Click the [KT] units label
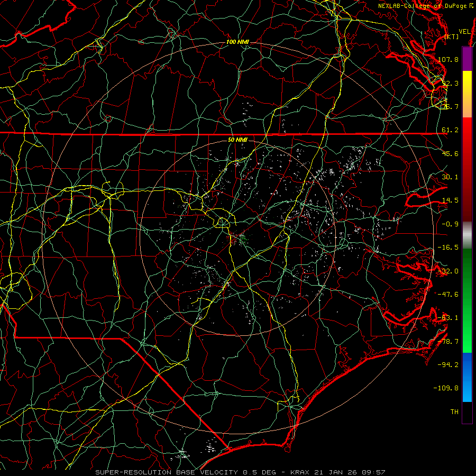The image size is (476, 476). coord(452,36)
